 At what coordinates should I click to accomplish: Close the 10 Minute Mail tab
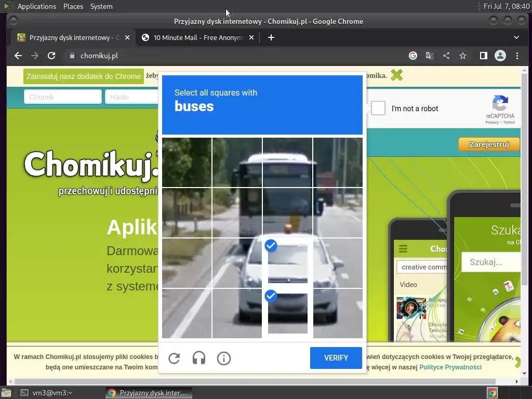(x=251, y=37)
